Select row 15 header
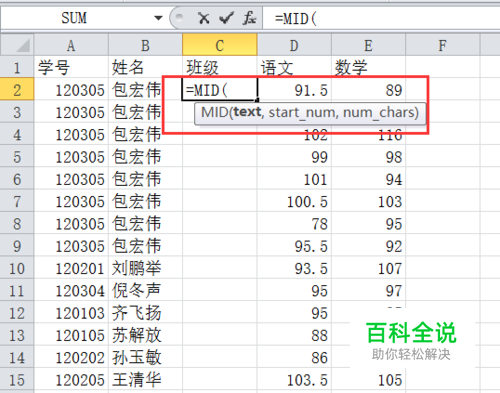This screenshot has width=500, height=393. 17,380
